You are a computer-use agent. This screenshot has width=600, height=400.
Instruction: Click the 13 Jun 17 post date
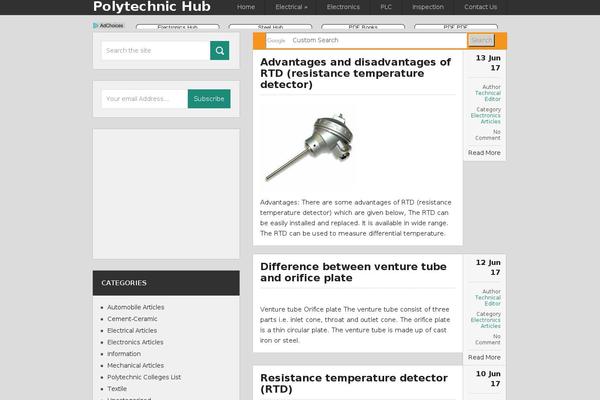[488, 63]
